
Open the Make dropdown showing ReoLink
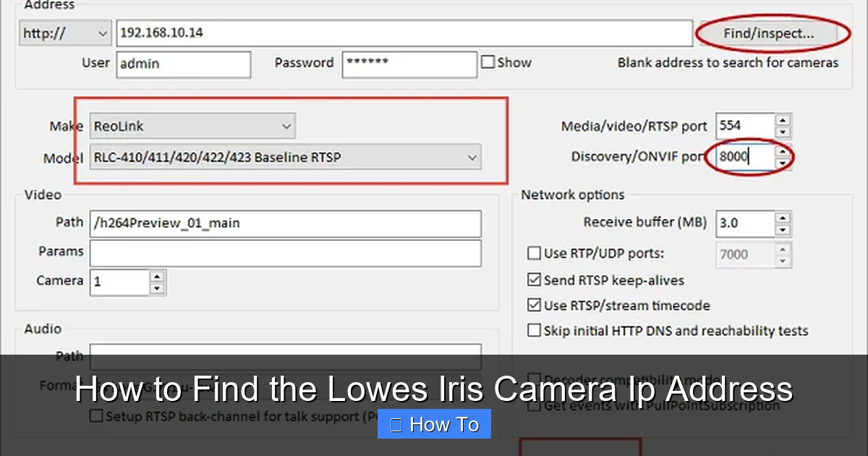point(192,126)
